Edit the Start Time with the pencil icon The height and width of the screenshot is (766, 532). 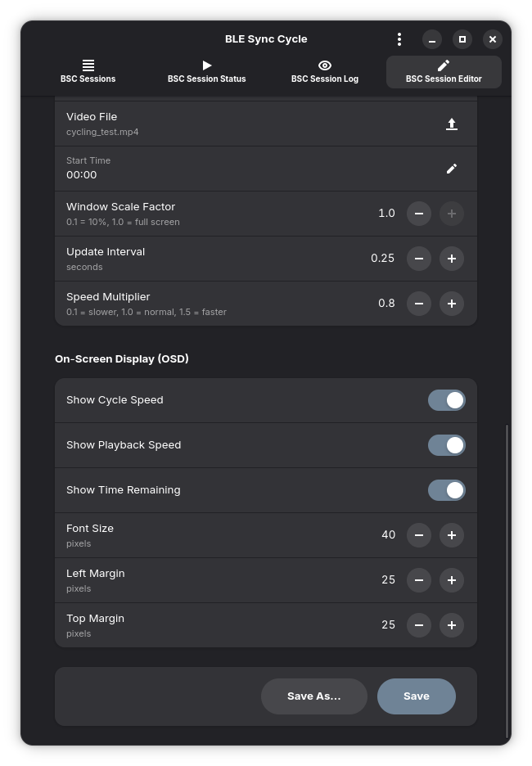coord(452,169)
